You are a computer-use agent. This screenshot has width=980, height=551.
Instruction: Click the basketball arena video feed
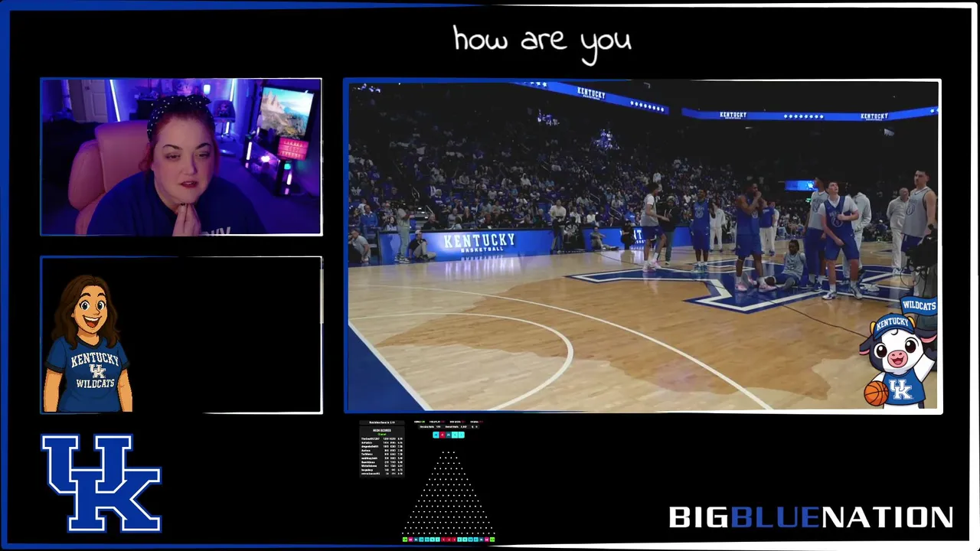click(x=642, y=246)
